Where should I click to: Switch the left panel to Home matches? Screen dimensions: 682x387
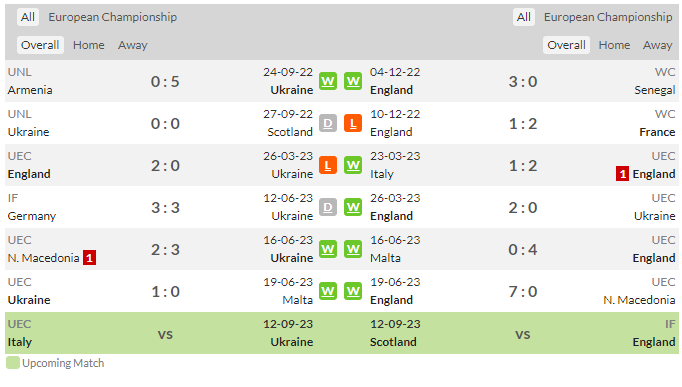88,45
